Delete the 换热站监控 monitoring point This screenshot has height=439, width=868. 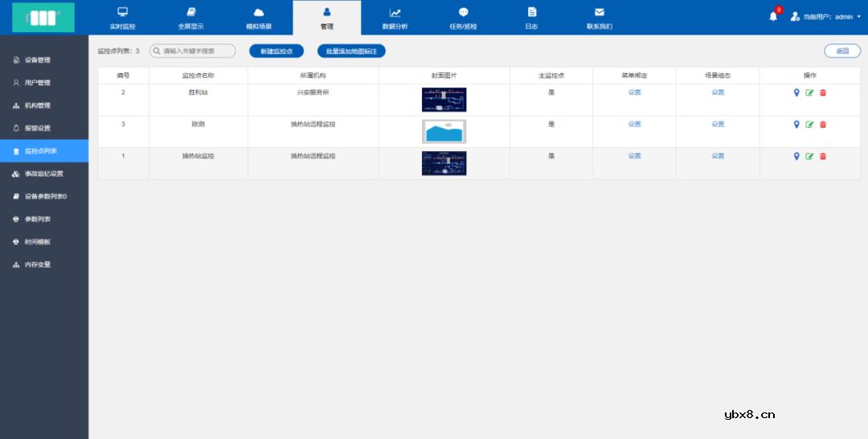point(822,156)
